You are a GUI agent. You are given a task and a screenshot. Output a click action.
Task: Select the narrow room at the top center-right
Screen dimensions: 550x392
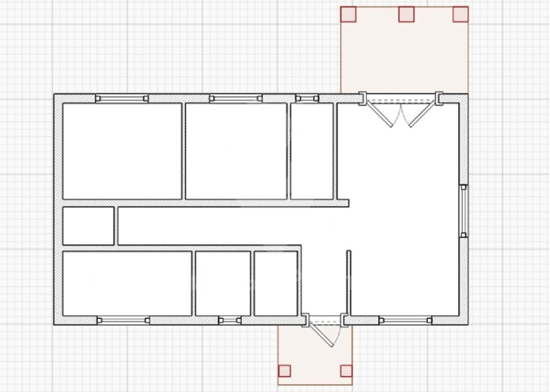[312, 151]
